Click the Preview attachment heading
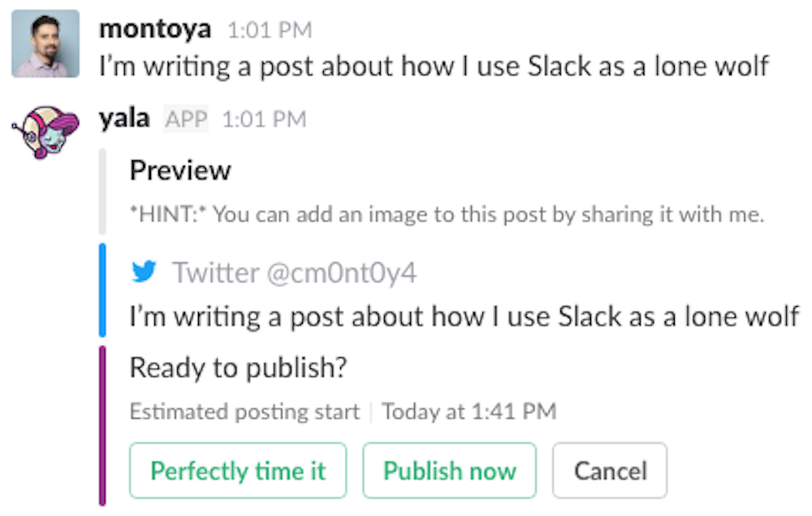This screenshot has width=812, height=516. click(x=180, y=170)
